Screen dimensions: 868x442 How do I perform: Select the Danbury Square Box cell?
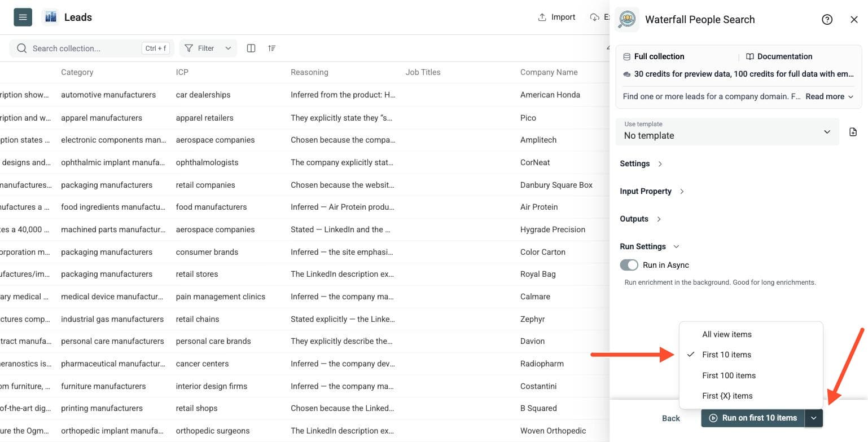556,185
